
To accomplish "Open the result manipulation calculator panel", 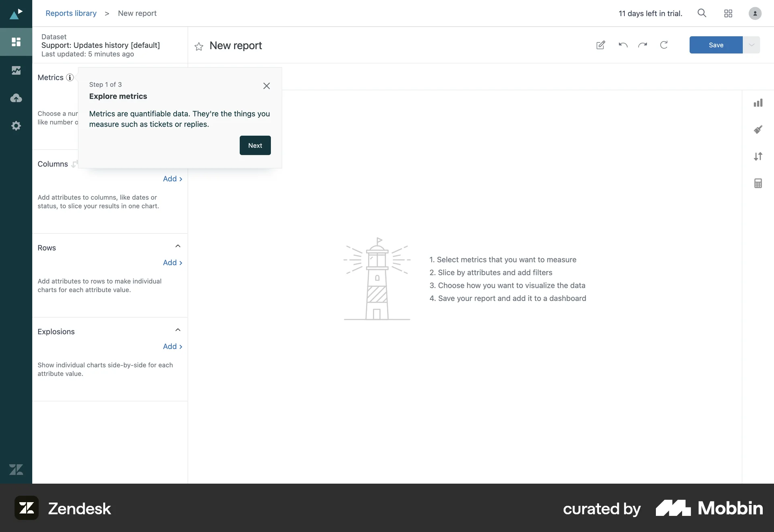I will [x=758, y=183].
